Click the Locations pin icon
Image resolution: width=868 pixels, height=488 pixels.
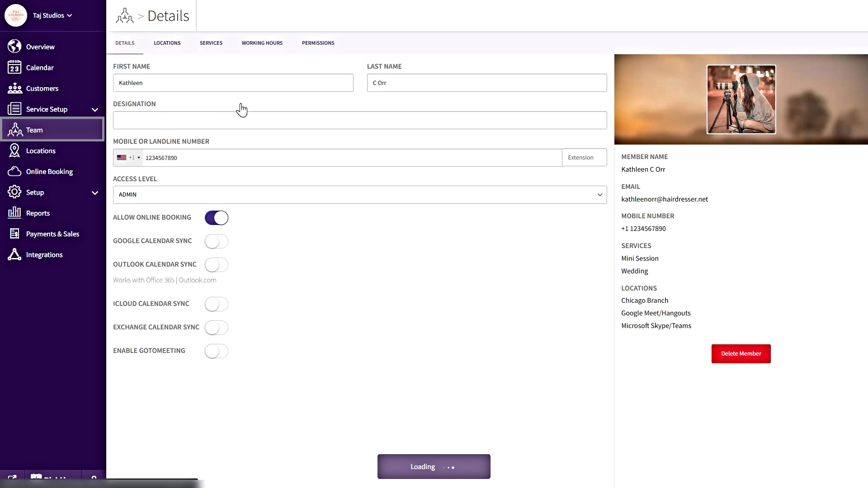[14, 150]
